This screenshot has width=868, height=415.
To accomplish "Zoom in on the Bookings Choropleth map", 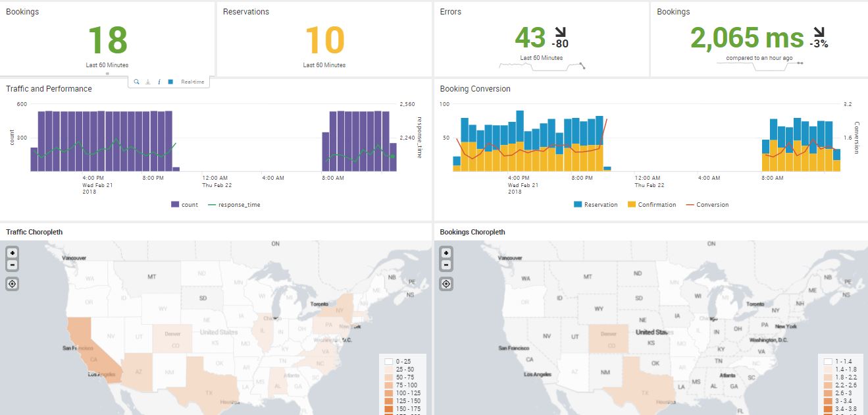I will coord(446,253).
